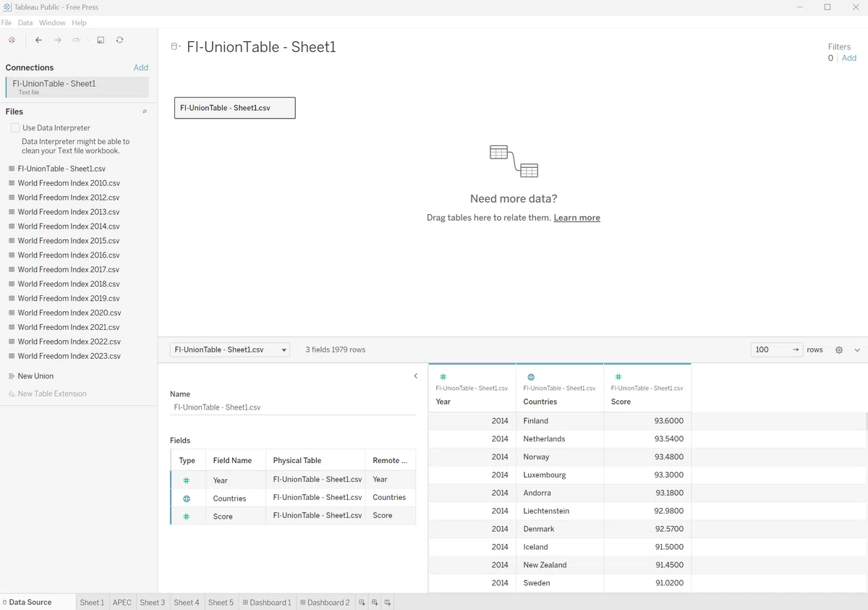Viewport: 868px width, 610px height.
Task: Click New Union icon in Files list
Action: pyautogui.click(x=12, y=376)
